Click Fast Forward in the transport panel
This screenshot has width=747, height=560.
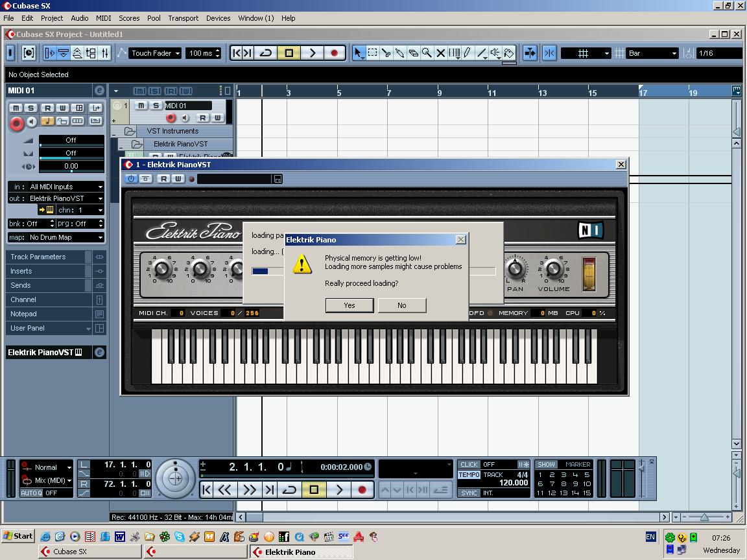click(249, 489)
